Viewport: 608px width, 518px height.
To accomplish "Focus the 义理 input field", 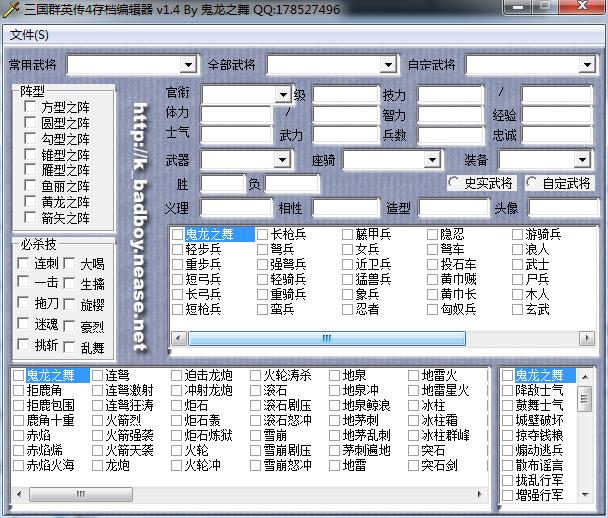I will pyautogui.click(x=236, y=208).
